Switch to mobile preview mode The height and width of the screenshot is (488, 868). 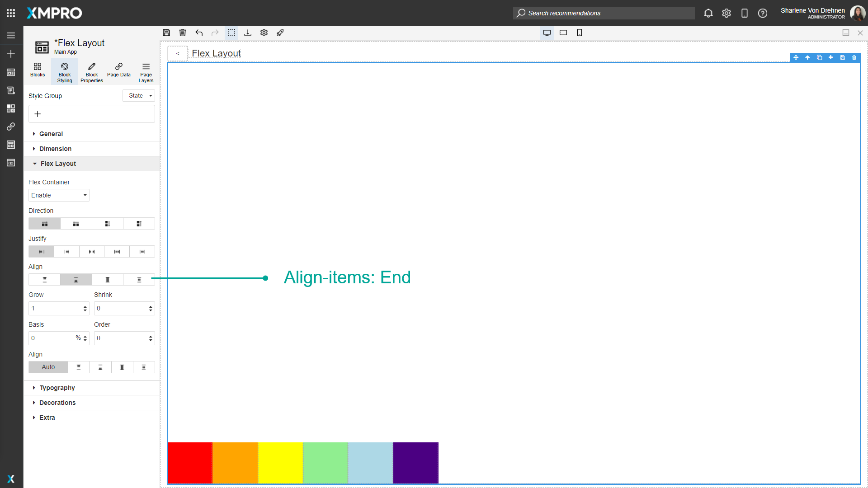click(580, 33)
